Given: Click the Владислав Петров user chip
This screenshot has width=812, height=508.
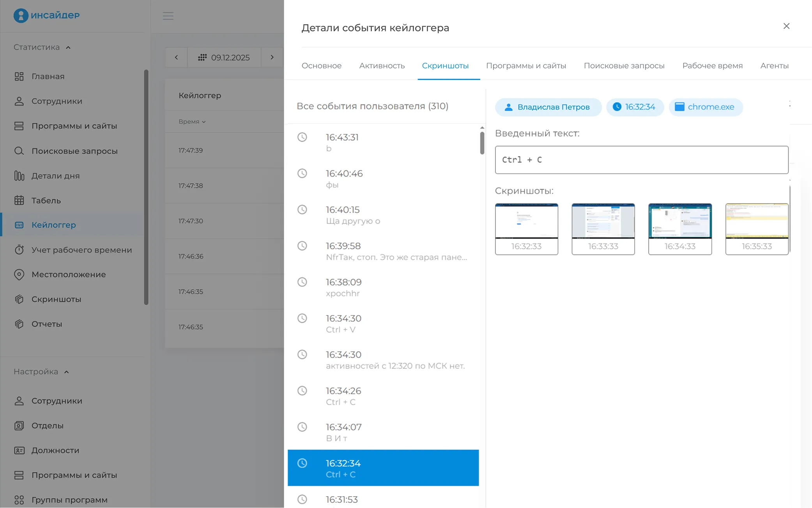Looking at the screenshot, I should click(548, 107).
